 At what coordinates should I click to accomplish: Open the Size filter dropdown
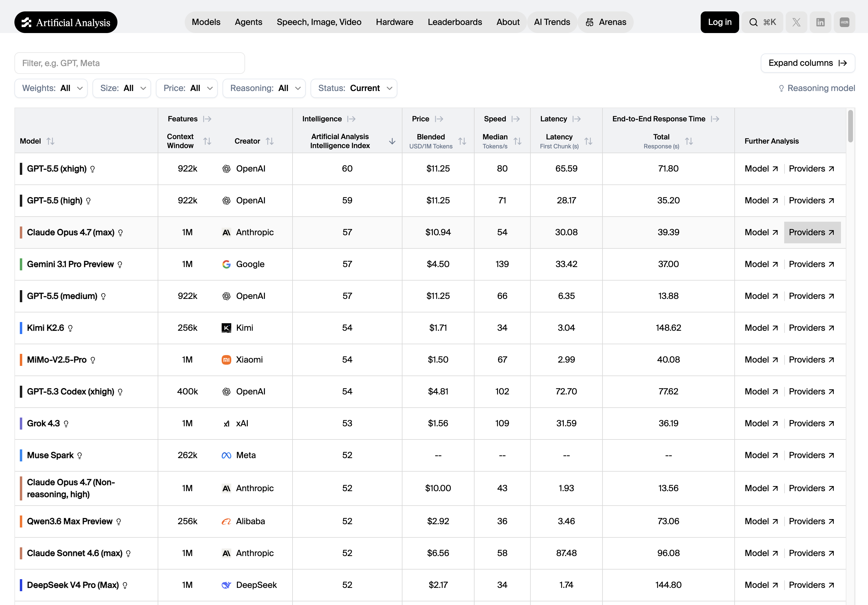tap(122, 88)
